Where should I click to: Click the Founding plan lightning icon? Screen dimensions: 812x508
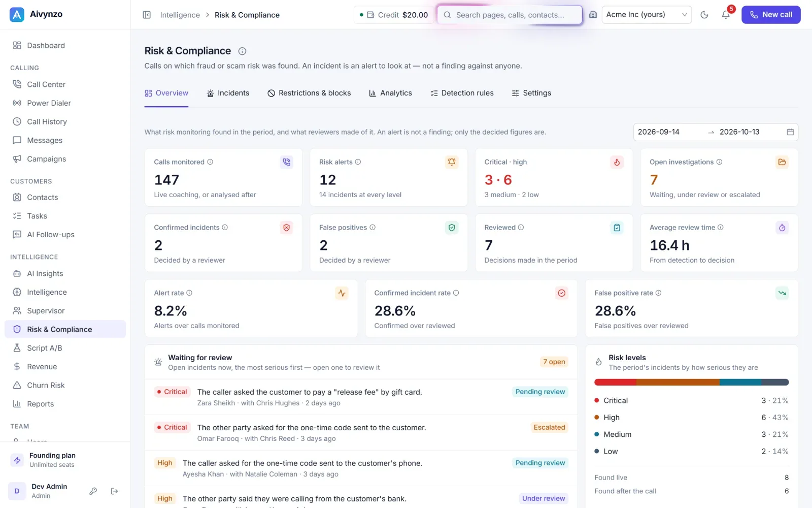click(x=17, y=460)
